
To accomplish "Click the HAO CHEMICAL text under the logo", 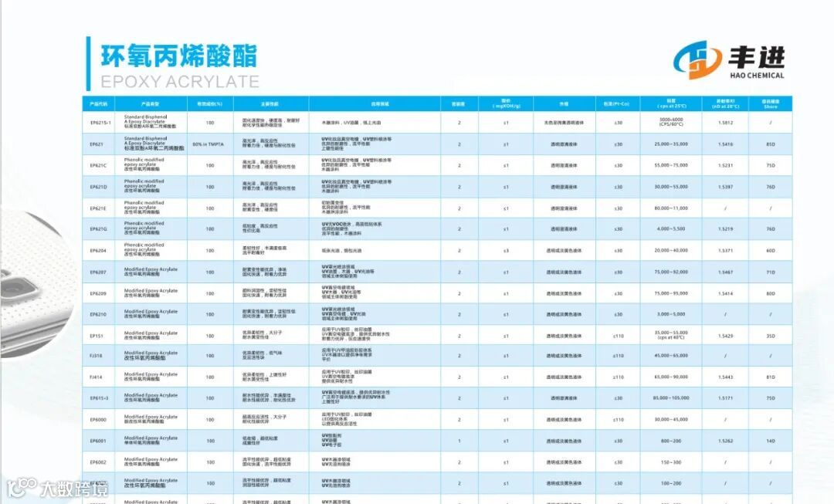I will point(757,76).
